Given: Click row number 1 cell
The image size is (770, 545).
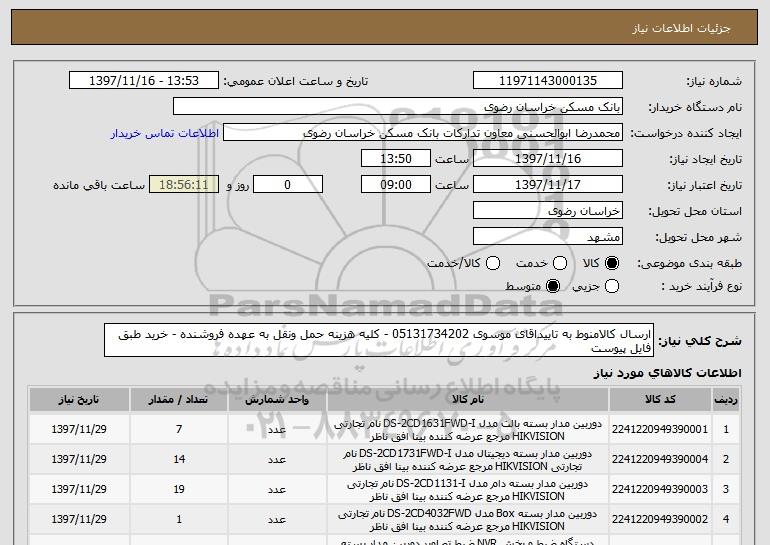Looking at the screenshot, I should (726, 429).
